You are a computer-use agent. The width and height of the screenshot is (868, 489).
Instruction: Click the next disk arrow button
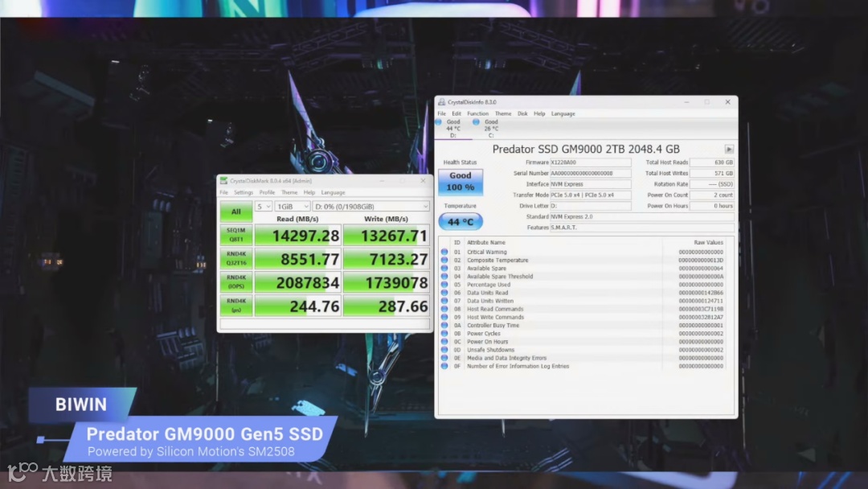pyautogui.click(x=729, y=150)
